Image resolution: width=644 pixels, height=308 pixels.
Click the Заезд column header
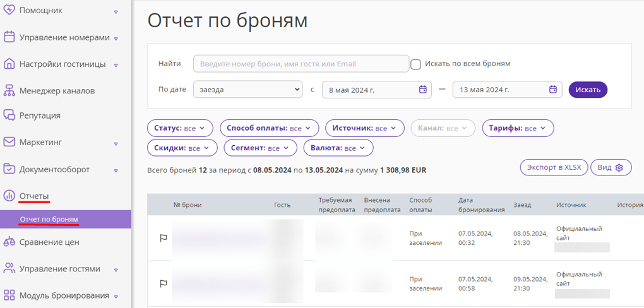click(522, 204)
